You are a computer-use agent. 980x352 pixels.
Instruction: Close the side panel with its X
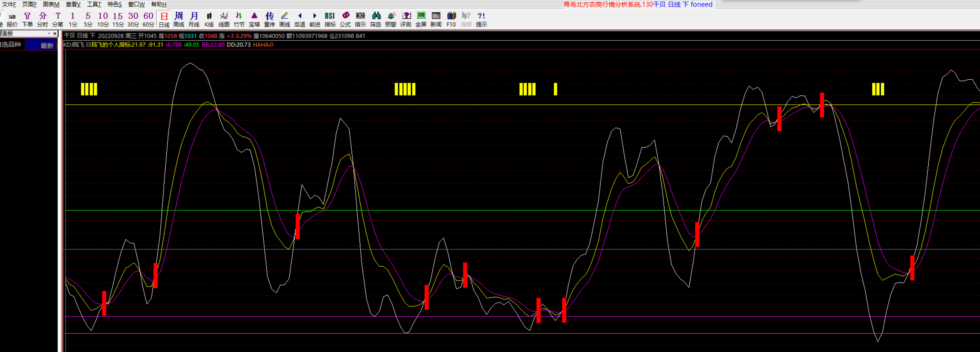pos(55,34)
